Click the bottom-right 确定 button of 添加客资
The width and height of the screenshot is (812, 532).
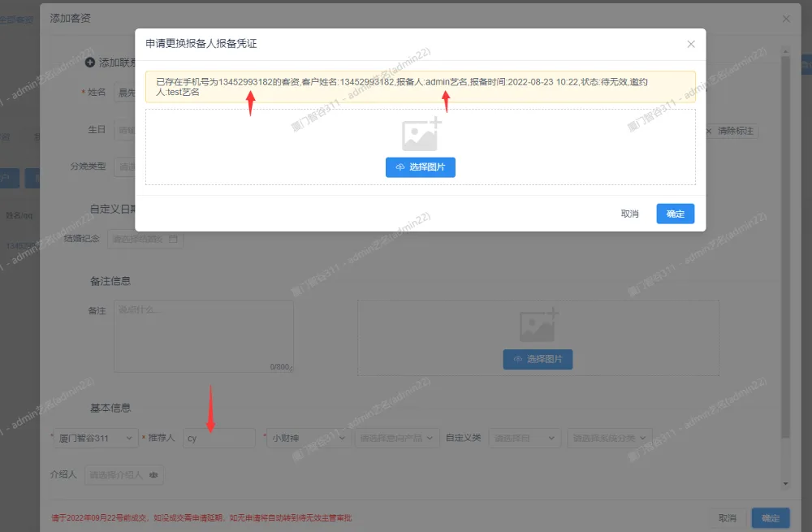[770, 518]
